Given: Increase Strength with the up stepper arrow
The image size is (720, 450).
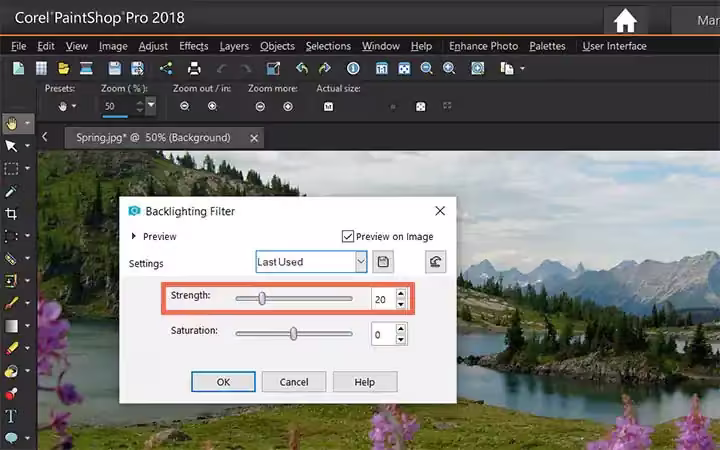Looking at the screenshot, I should tap(401, 294).
